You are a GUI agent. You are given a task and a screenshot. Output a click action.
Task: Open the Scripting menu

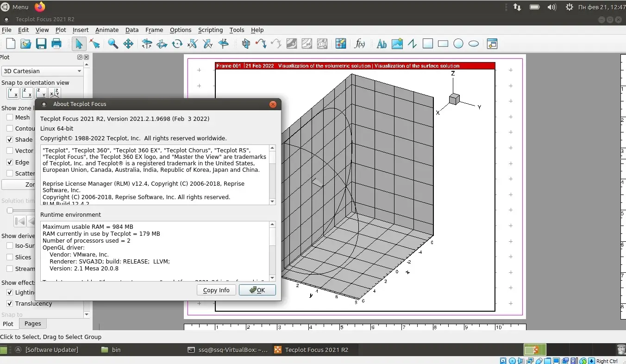point(210,30)
